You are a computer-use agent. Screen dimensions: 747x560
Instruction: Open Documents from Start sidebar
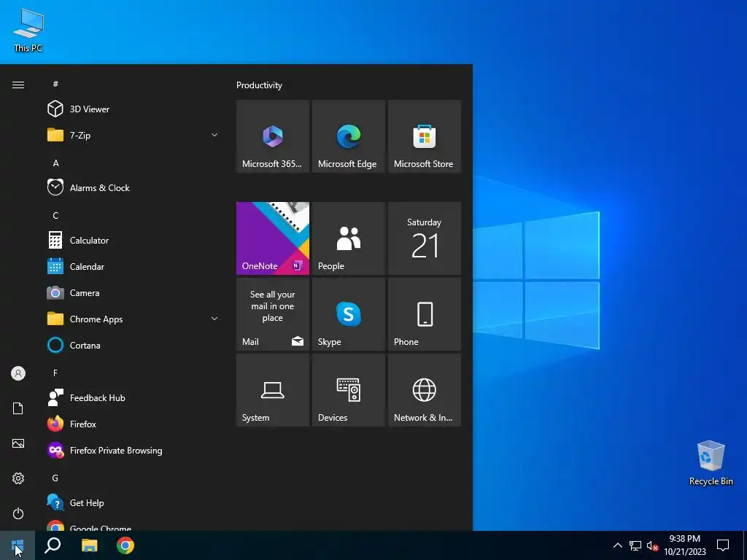18,408
